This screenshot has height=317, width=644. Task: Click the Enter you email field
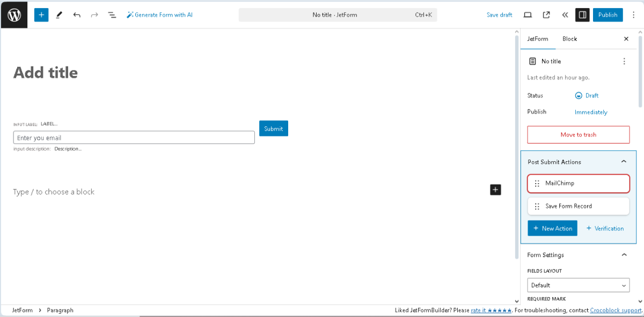point(134,137)
